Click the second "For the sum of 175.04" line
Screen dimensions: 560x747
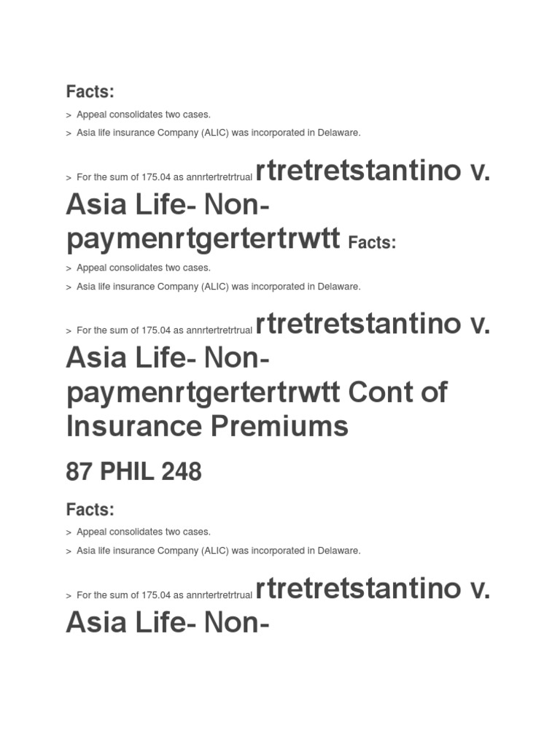(164, 330)
